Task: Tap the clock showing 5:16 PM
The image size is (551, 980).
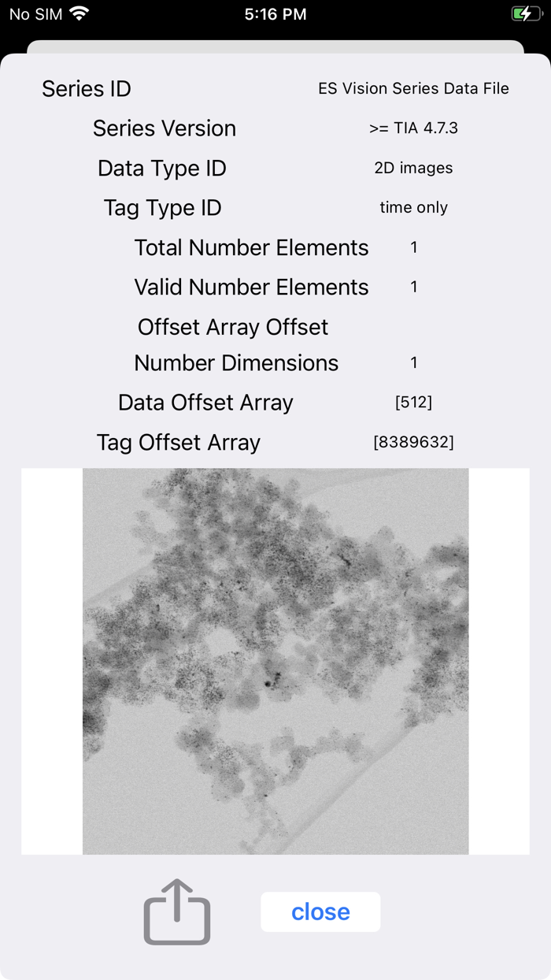Action: click(275, 13)
